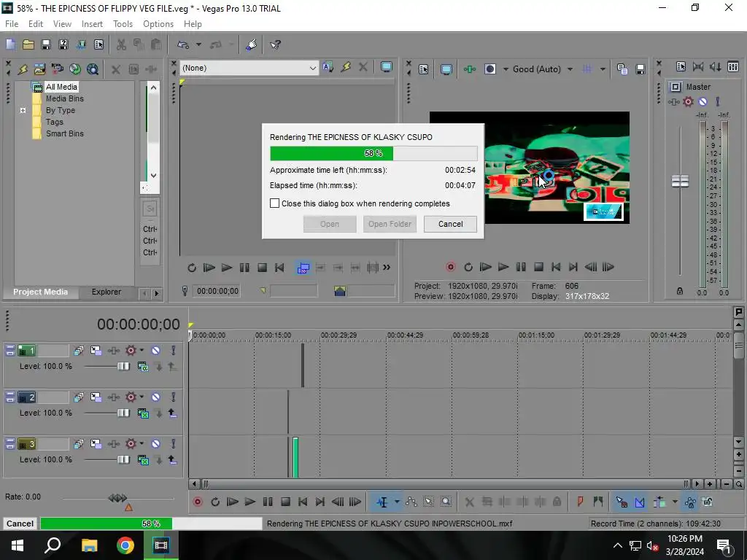Click the Undo arrow in main toolbar
The width and height of the screenshot is (747, 560).
pos(183,44)
